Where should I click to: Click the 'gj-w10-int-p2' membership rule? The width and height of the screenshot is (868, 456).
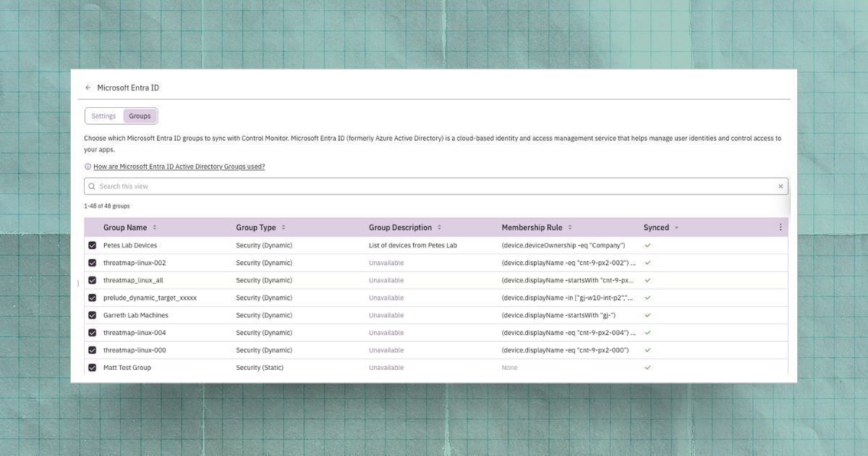569,297
